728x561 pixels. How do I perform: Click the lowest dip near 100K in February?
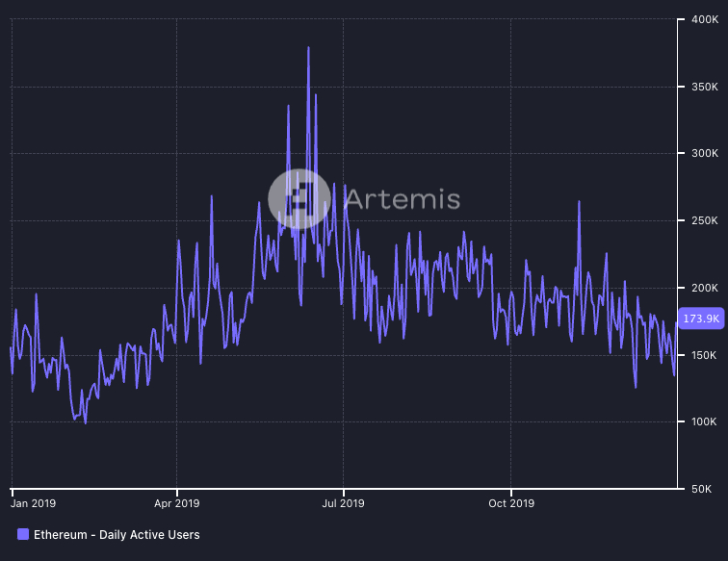(x=86, y=422)
